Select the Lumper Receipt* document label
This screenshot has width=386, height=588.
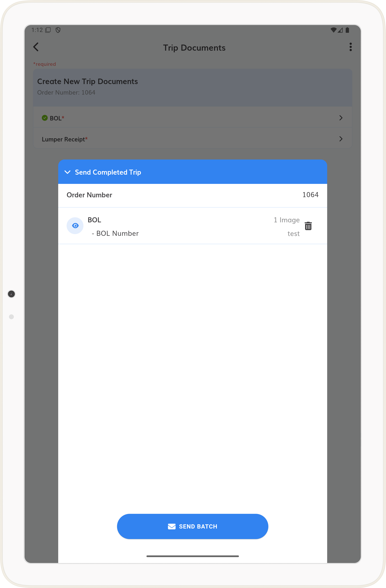65,139
